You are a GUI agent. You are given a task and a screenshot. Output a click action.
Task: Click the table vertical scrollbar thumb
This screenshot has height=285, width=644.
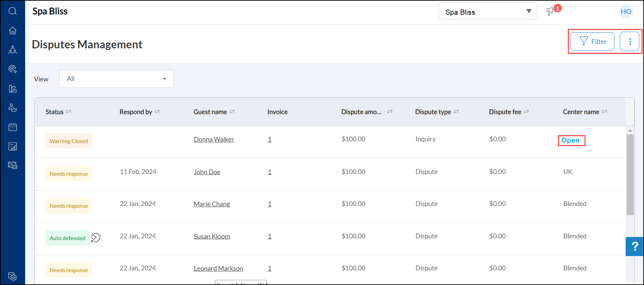(x=630, y=175)
